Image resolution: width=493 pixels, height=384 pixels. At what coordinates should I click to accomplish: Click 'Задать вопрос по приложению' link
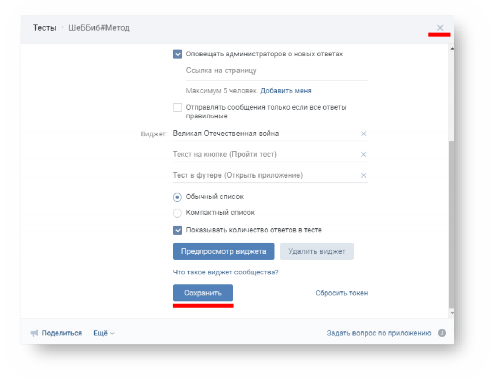pos(379,333)
